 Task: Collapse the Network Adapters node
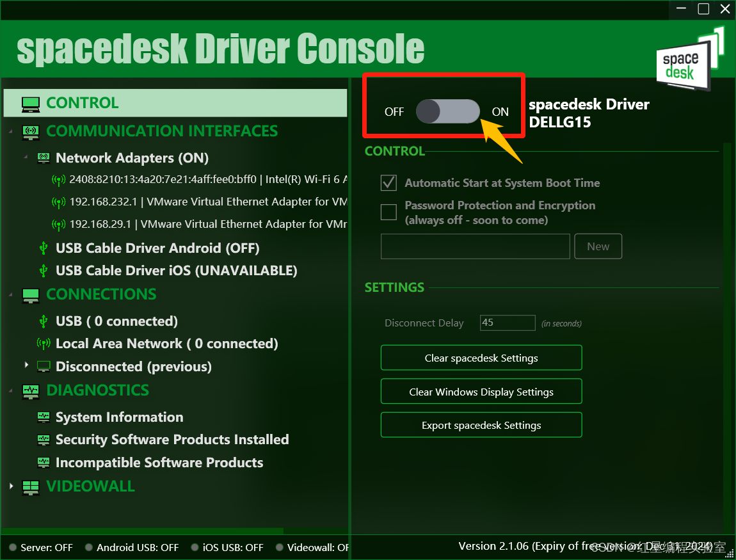pos(26,156)
